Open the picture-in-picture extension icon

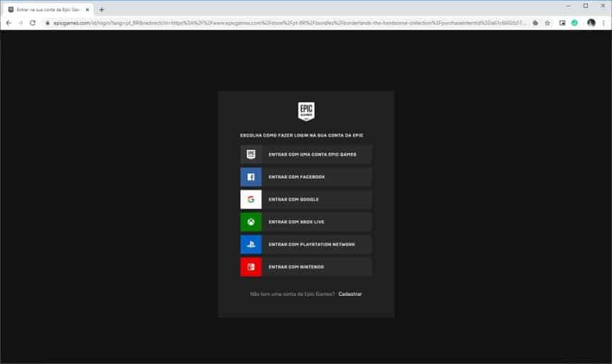coord(562,23)
